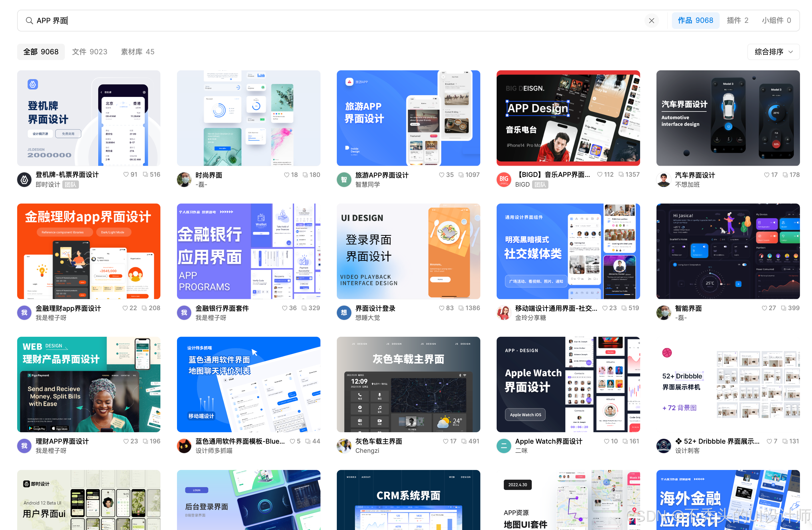Screen dimensions: 812x530
Task: Open the 综合排序 sort dropdown
Action: [x=773, y=52]
